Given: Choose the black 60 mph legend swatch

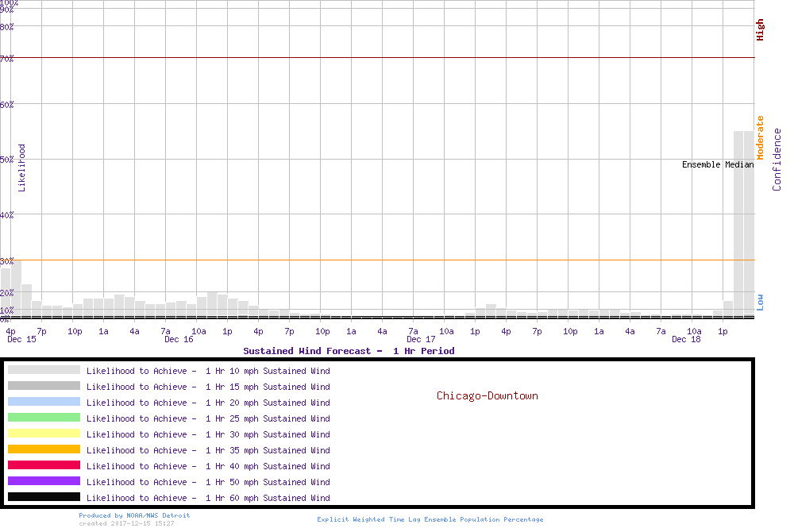Looking at the screenshot, I should 44,497.
